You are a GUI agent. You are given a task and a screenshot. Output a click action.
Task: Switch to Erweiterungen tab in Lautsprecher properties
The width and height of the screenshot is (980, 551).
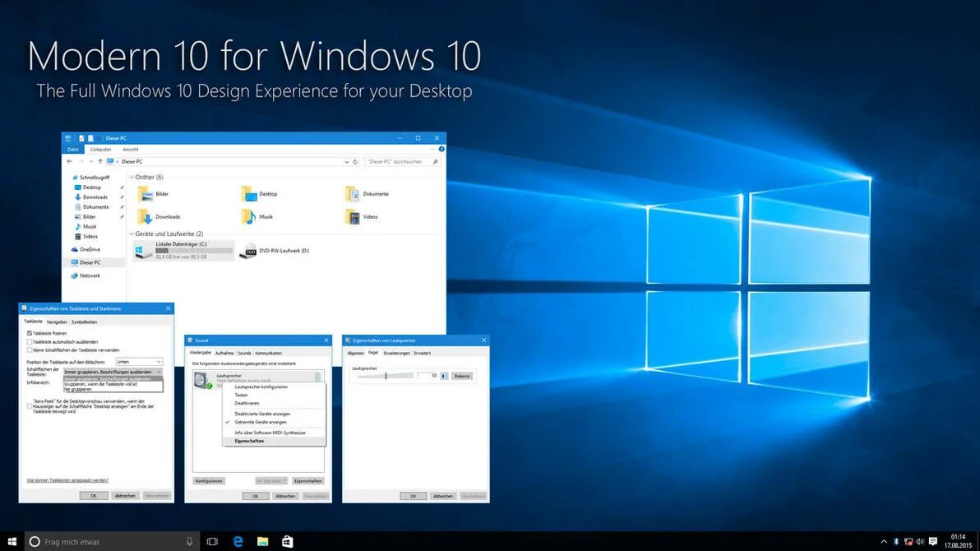coord(397,354)
